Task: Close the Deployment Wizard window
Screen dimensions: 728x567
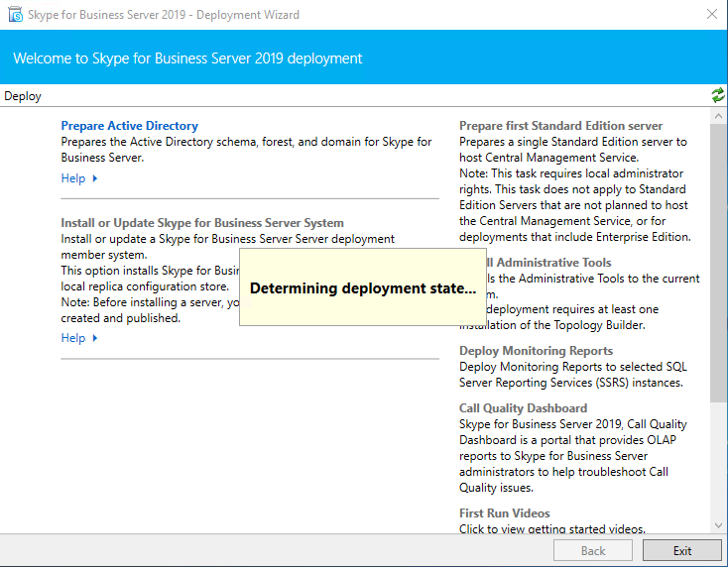Action: 711,15
